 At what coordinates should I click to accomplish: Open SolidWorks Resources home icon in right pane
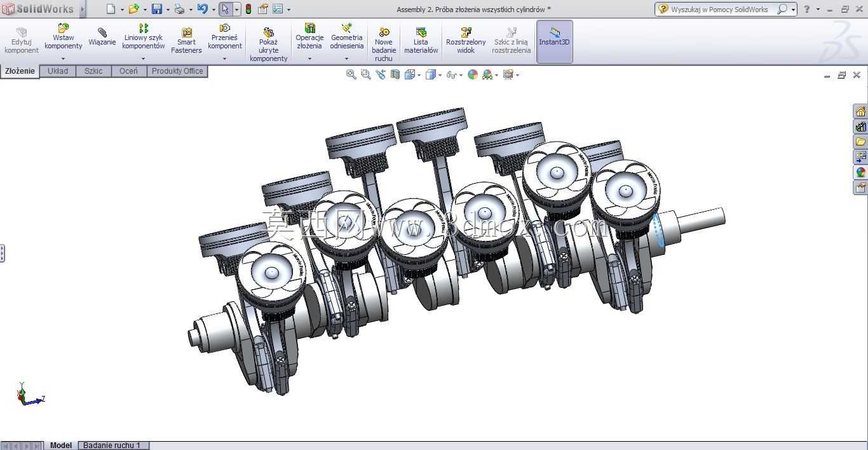[x=860, y=111]
